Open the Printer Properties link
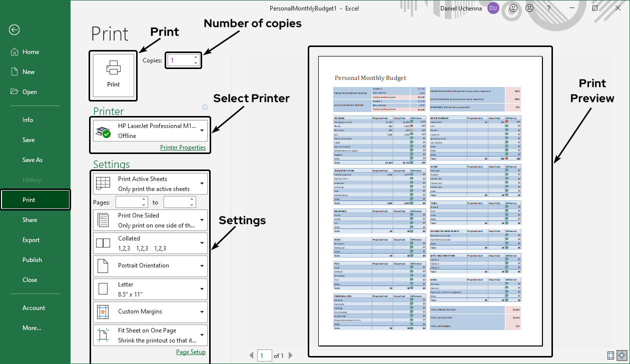The width and height of the screenshot is (630, 364). 183,147
